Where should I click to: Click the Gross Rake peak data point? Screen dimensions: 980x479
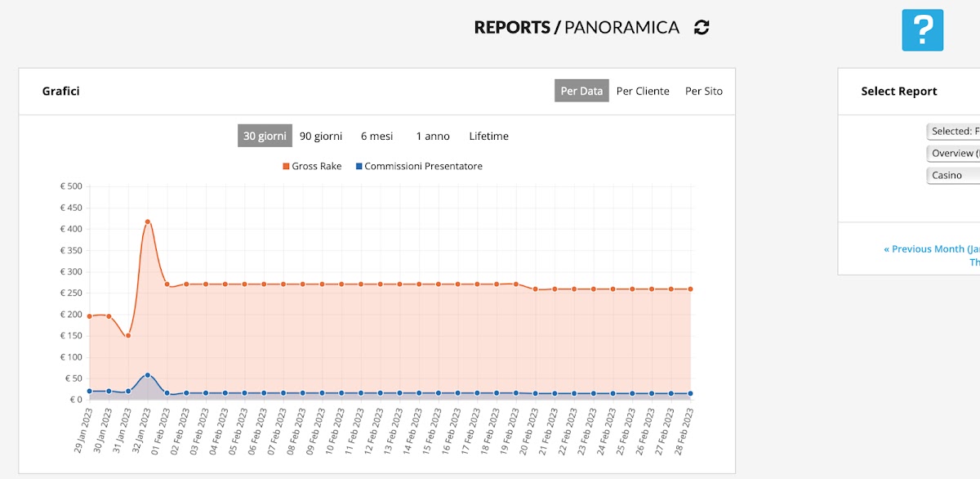(148, 222)
